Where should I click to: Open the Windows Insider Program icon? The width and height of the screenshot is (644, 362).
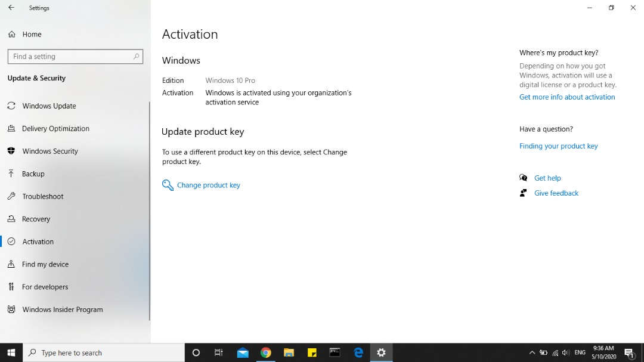(x=11, y=310)
